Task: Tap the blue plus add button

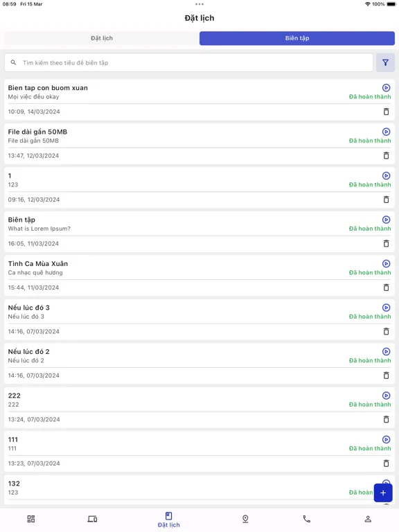Action: 383,493
